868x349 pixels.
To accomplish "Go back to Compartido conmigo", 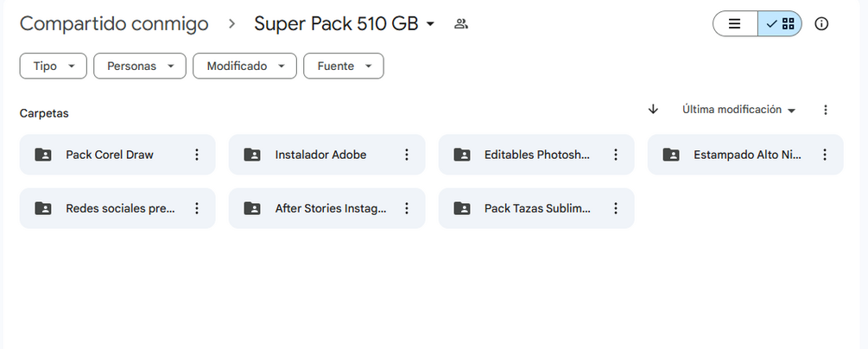I will [x=114, y=24].
